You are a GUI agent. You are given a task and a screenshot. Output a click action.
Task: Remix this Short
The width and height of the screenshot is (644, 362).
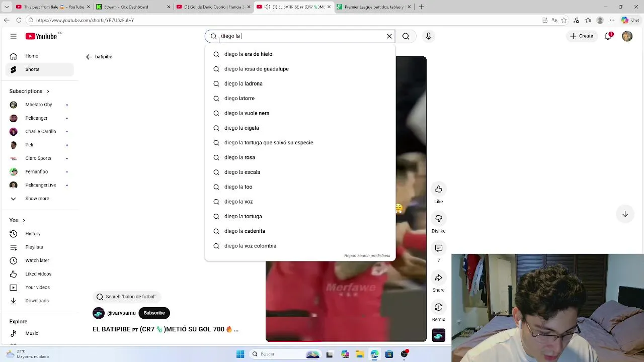click(439, 307)
